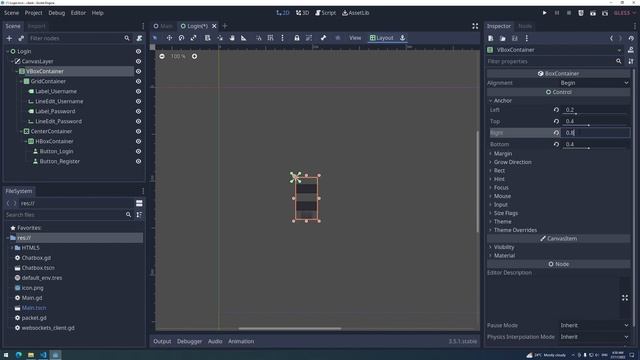
Task: Switch to the Main scene tab
Action: pos(163,26)
